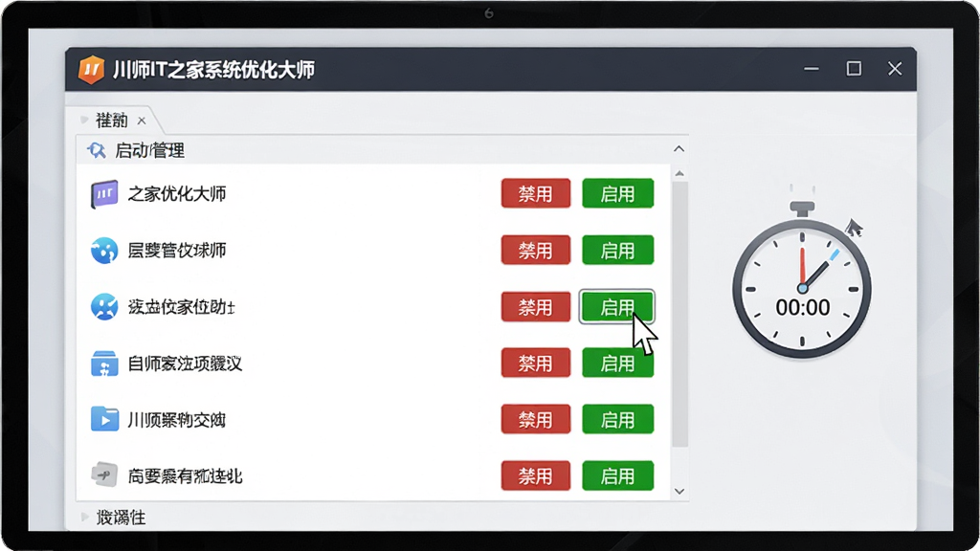Image resolution: width=980 pixels, height=551 pixels.
Task: Enable 之家优化大师 with green 启用 button
Action: (x=617, y=193)
